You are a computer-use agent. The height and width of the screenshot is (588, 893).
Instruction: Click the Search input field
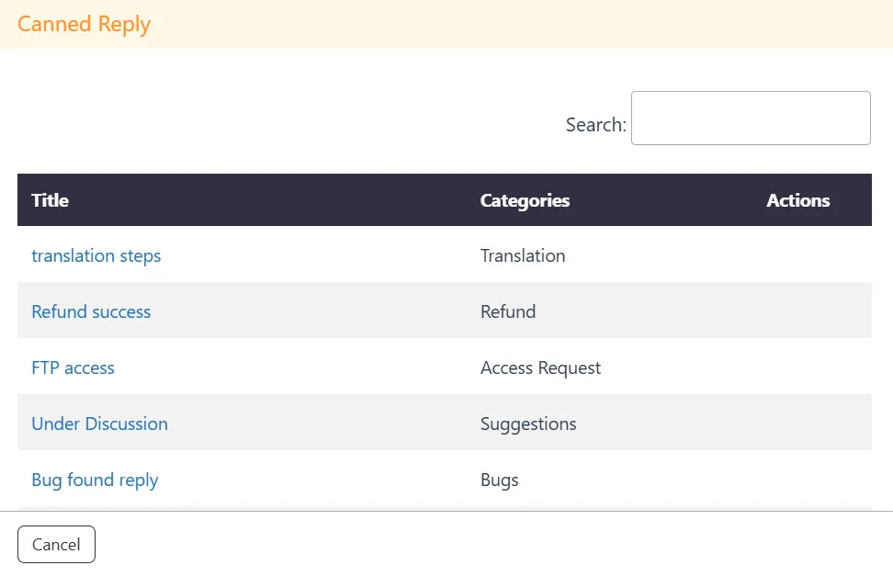pyautogui.click(x=750, y=118)
